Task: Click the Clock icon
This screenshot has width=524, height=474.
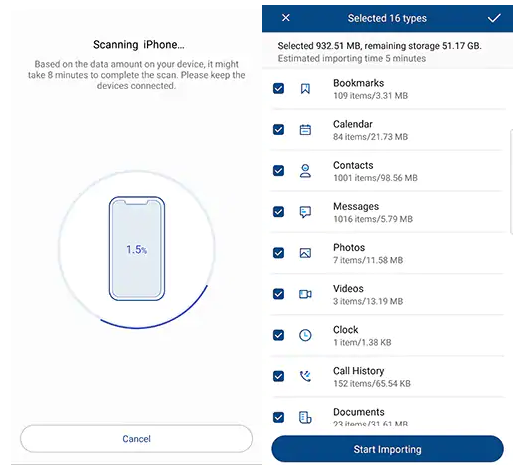Action: (x=305, y=335)
